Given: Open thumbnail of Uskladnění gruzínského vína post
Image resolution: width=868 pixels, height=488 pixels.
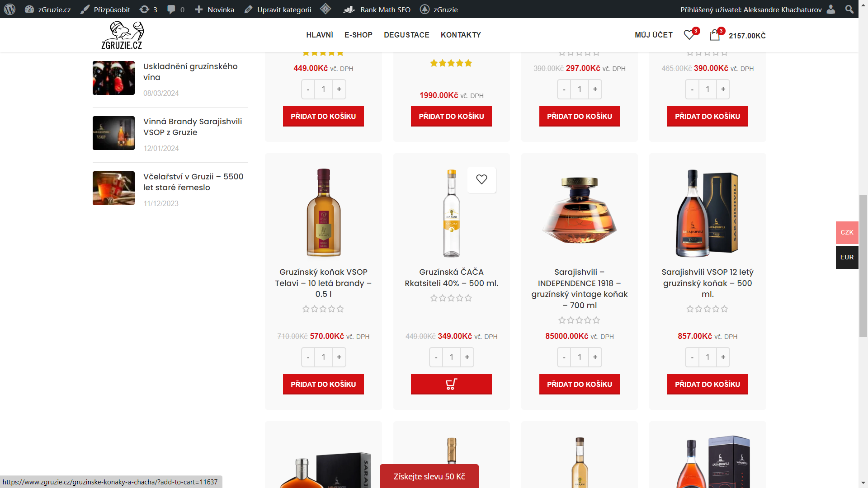Looking at the screenshot, I should coord(113,78).
